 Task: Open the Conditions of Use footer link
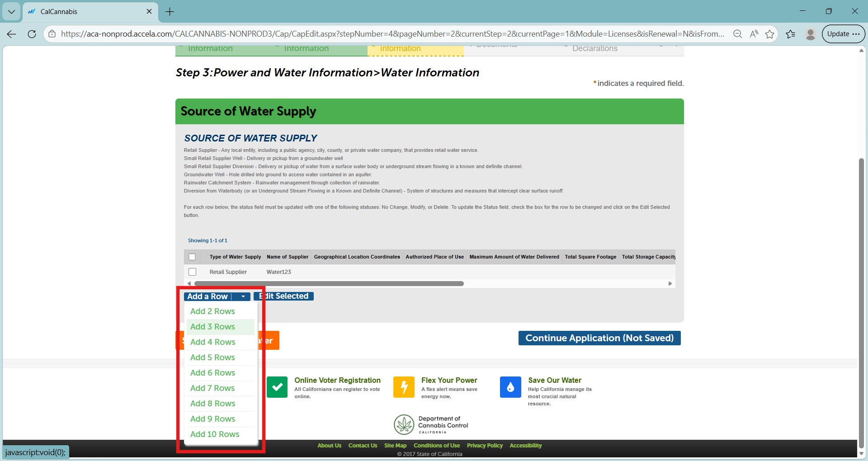point(437,446)
